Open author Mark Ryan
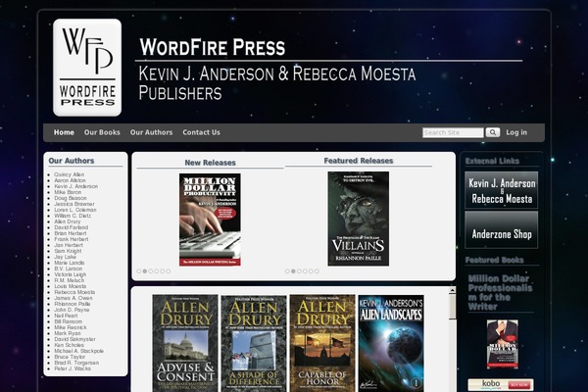The width and height of the screenshot is (588, 392). pyautogui.click(x=67, y=333)
